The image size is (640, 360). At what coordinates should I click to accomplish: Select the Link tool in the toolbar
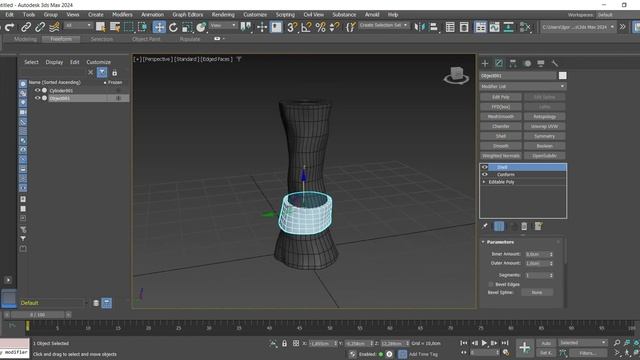point(26,27)
